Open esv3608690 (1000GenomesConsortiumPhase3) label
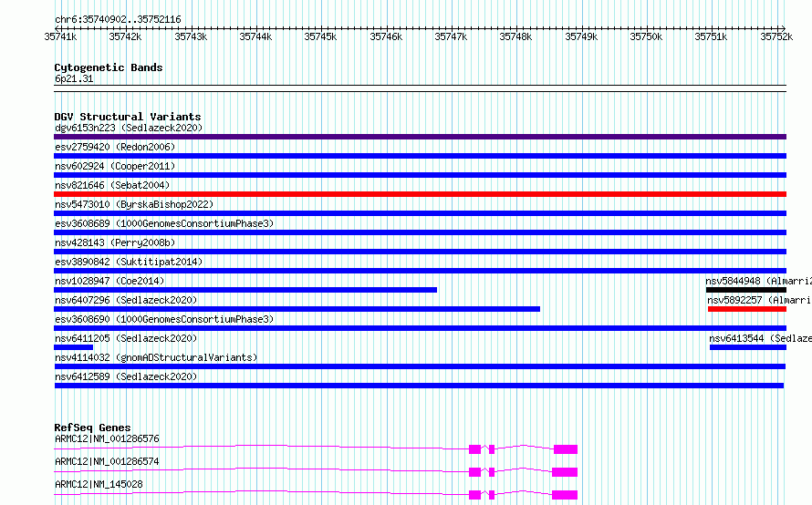812x505 pixels. pos(164,319)
